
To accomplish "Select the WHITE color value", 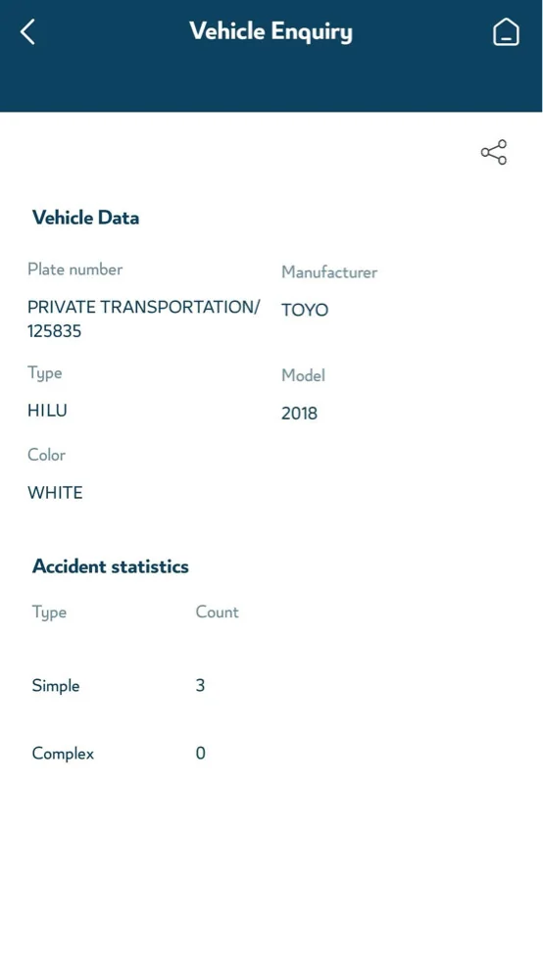I will (x=55, y=493).
